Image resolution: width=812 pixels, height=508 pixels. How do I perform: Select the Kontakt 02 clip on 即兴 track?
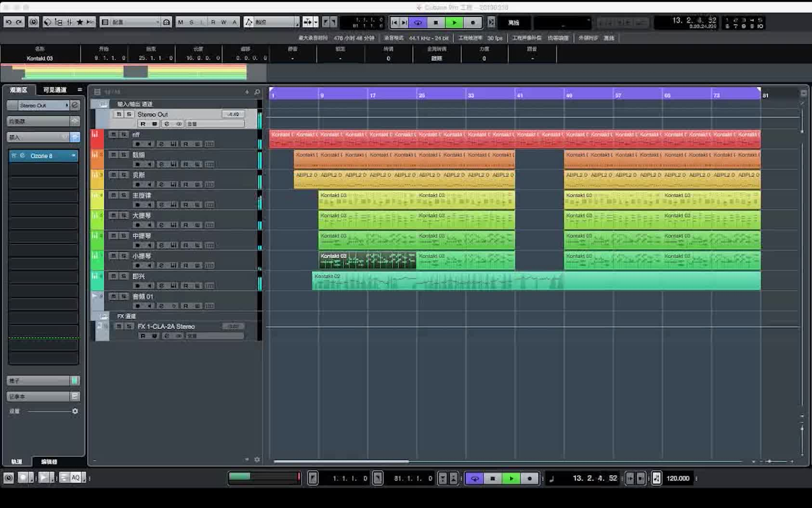[536, 281]
